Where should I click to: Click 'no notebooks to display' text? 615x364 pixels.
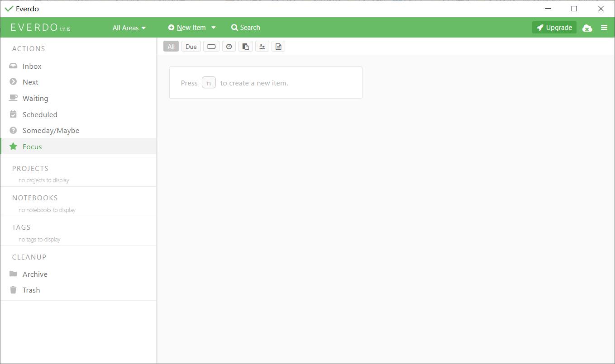[x=47, y=210]
